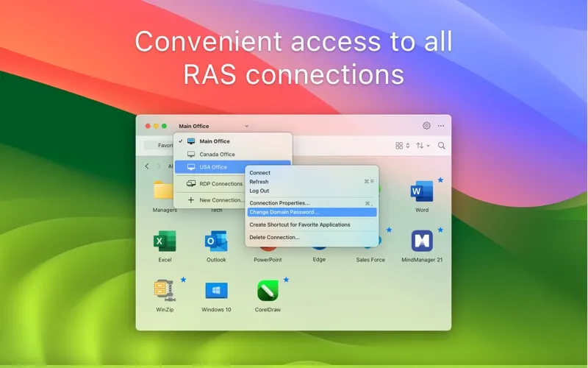Click the yellow minimize window button
The height and width of the screenshot is (368, 588).
[x=156, y=126]
